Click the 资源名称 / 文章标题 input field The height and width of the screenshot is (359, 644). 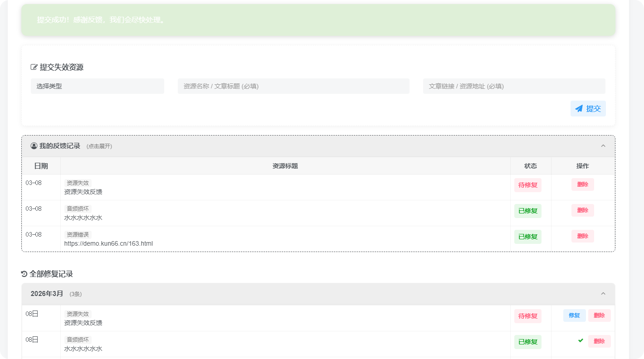293,86
